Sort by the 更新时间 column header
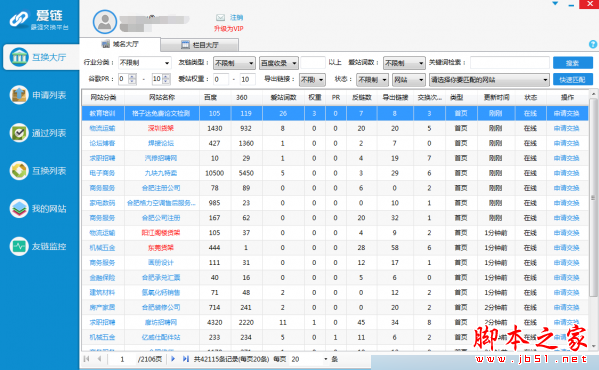 (496, 97)
